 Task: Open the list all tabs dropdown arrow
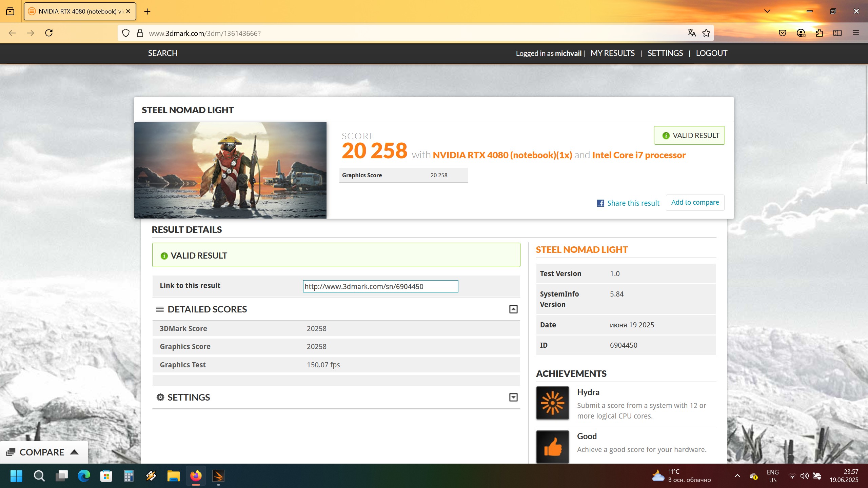[767, 11]
